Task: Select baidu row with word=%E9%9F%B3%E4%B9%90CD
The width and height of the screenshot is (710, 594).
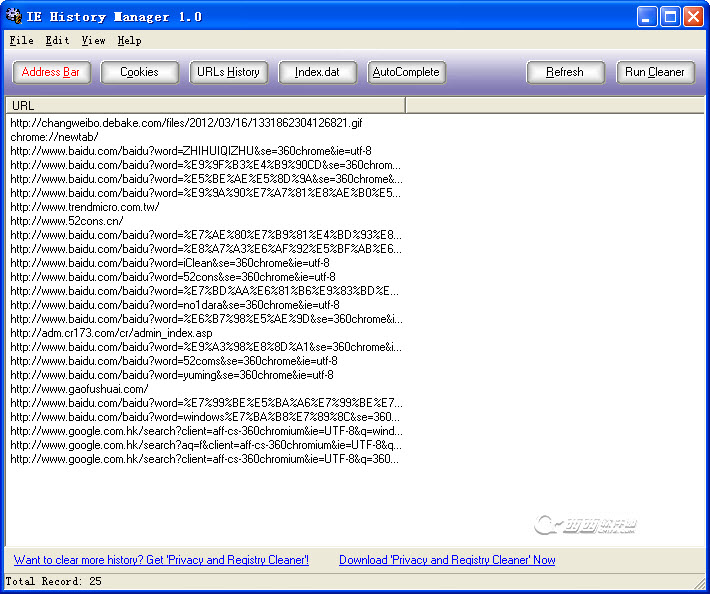Action: coord(205,165)
